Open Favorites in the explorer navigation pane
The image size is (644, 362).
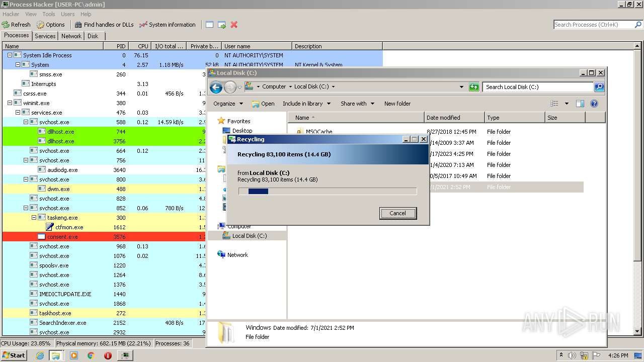pyautogui.click(x=238, y=121)
